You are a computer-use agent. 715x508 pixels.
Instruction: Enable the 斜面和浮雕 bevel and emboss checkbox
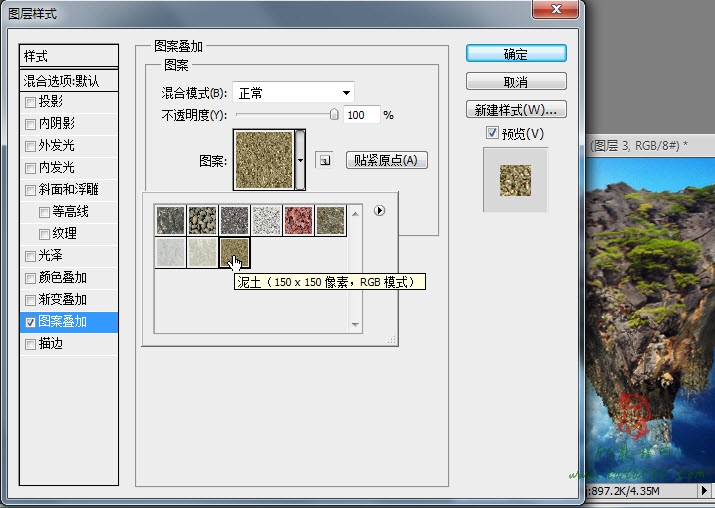(x=30, y=190)
